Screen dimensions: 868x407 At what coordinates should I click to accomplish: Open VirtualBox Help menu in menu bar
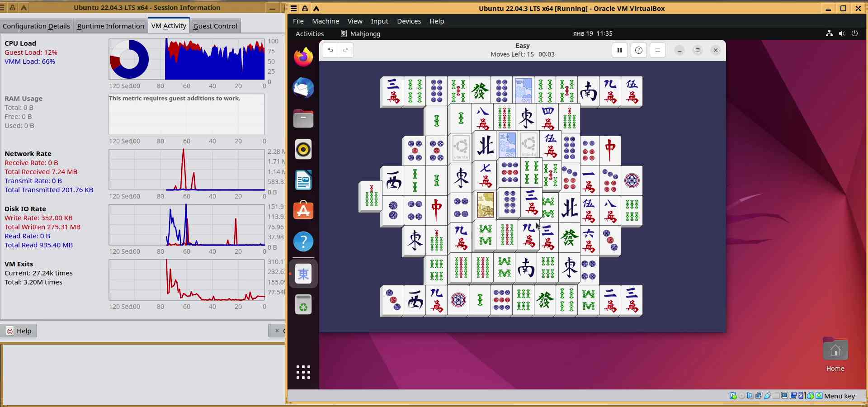437,21
